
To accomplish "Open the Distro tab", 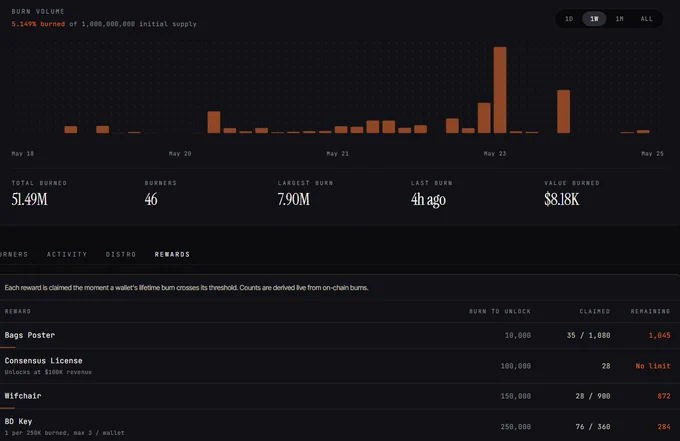I will click(x=121, y=255).
